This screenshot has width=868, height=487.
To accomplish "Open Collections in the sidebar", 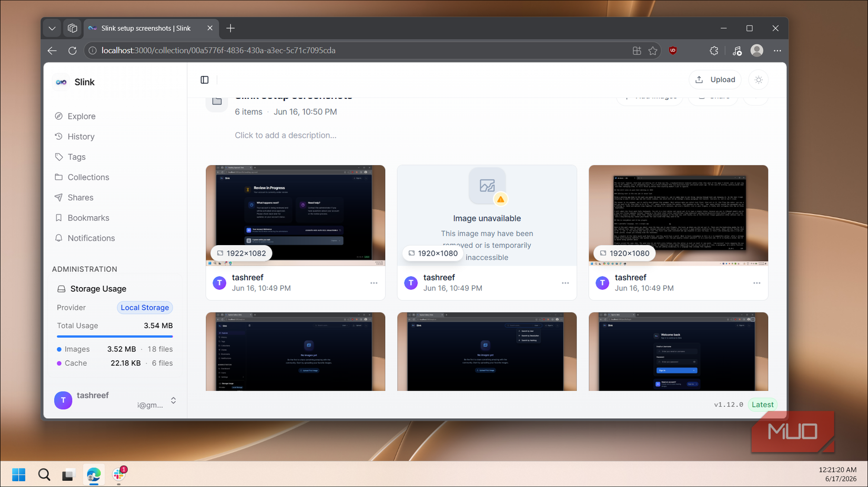I will [88, 177].
